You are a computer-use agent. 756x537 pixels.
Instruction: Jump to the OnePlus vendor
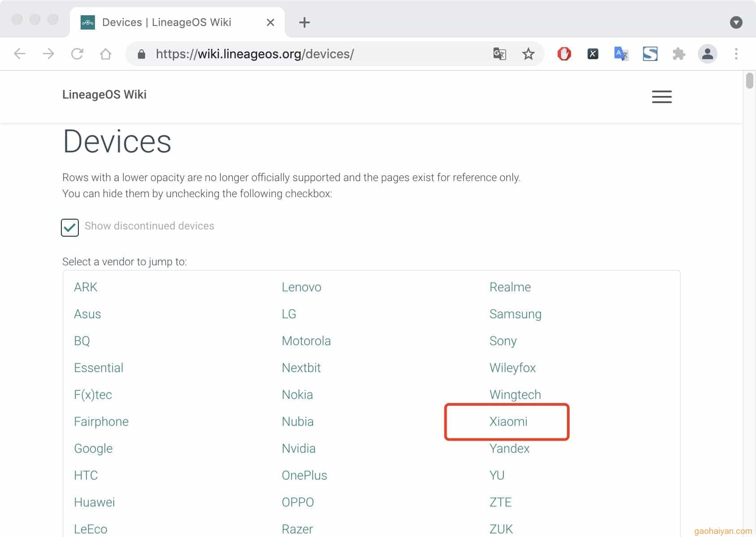[x=305, y=475]
